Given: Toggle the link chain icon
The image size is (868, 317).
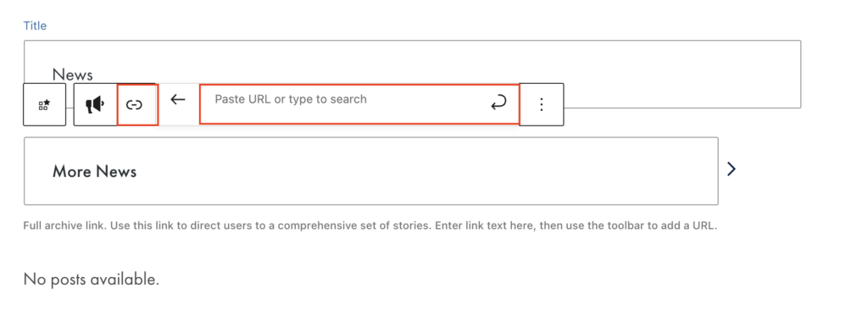Looking at the screenshot, I should pyautogui.click(x=135, y=104).
